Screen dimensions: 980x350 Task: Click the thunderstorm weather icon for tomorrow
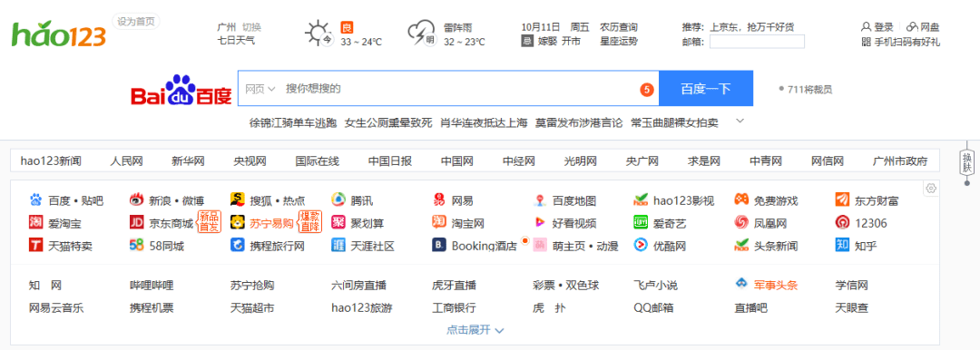[421, 33]
